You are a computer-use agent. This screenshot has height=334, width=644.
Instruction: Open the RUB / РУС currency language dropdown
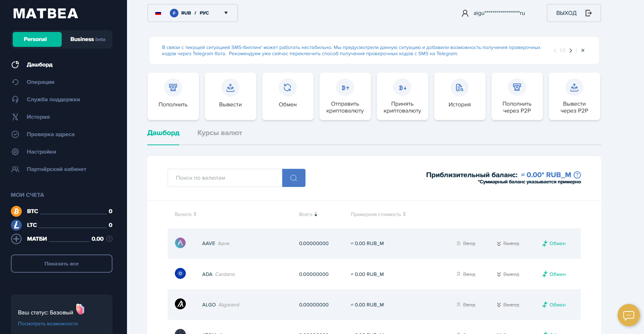click(192, 13)
